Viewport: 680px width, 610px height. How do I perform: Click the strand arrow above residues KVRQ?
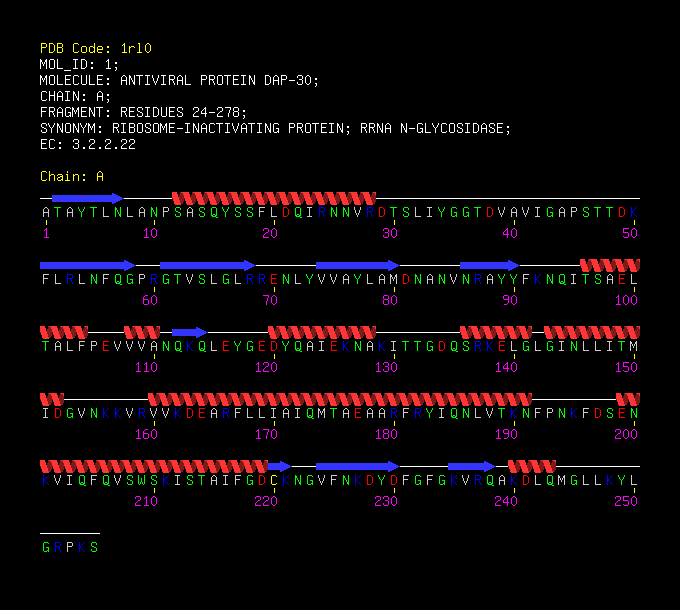(x=472, y=466)
